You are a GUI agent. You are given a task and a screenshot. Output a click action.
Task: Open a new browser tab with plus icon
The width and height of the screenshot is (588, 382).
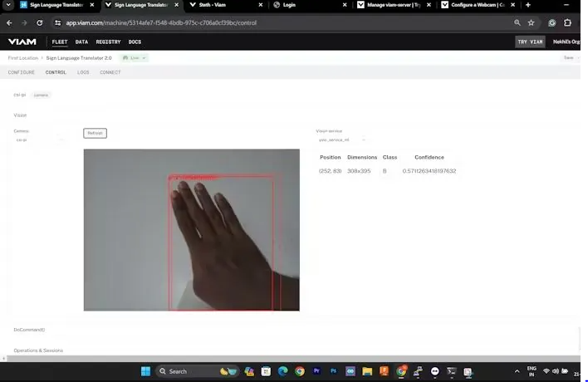(x=527, y=5)
